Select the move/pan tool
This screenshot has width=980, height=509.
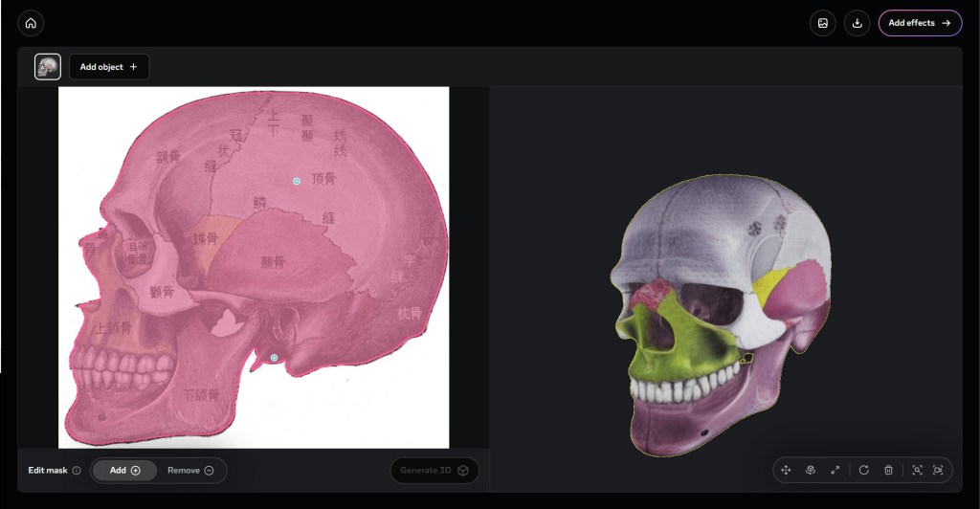click(x=786, y=470)
